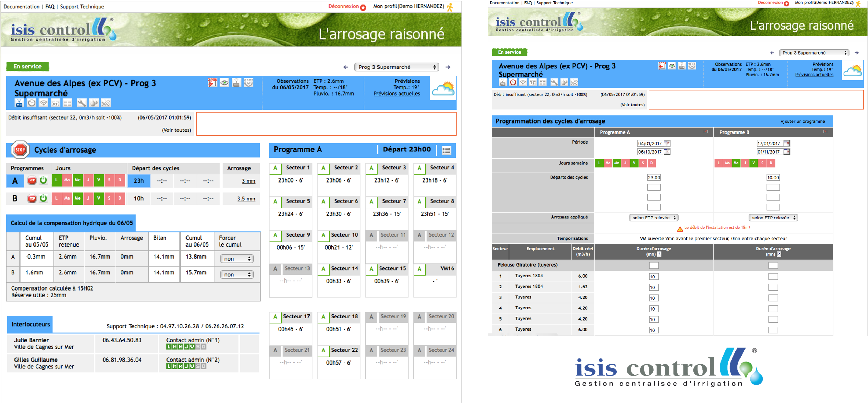
Task: Click the green Vendredi day swatch
Action: click(99, 181)
